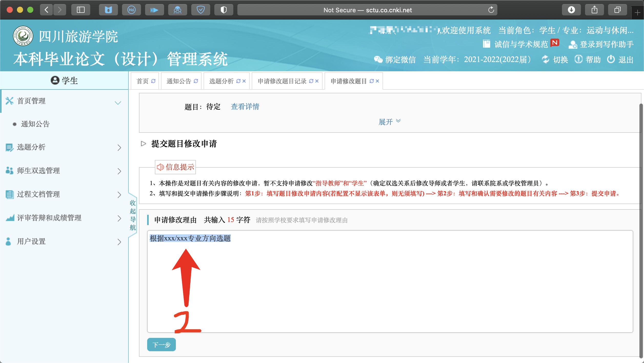
Task: Collapse the 首页管理 menu chevron
Action: coord(118,103)
